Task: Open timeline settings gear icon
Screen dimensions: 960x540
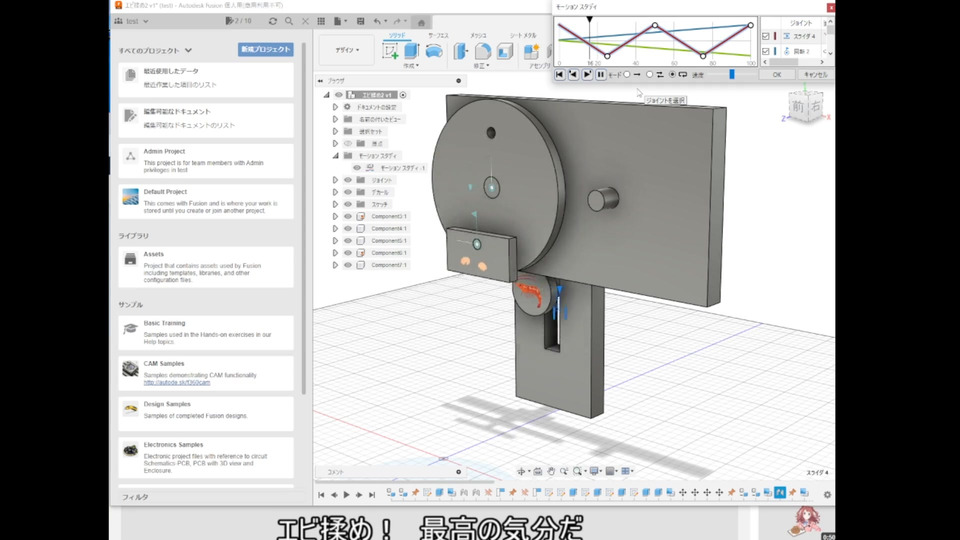Action: point(827,494)
